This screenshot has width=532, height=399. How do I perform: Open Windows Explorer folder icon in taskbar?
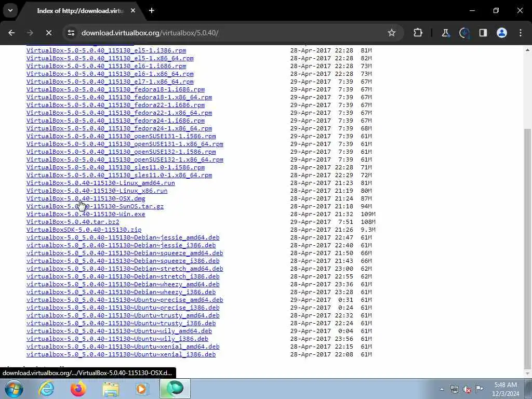[x=111, y=390]
